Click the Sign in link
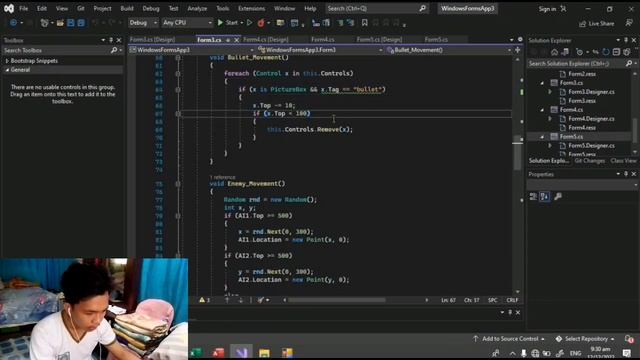Viewport: 640px width, 360px height. (547, 9)
